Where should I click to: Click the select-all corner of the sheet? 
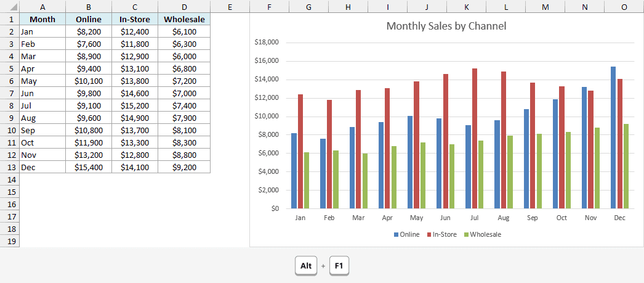[x=10, y=7]
